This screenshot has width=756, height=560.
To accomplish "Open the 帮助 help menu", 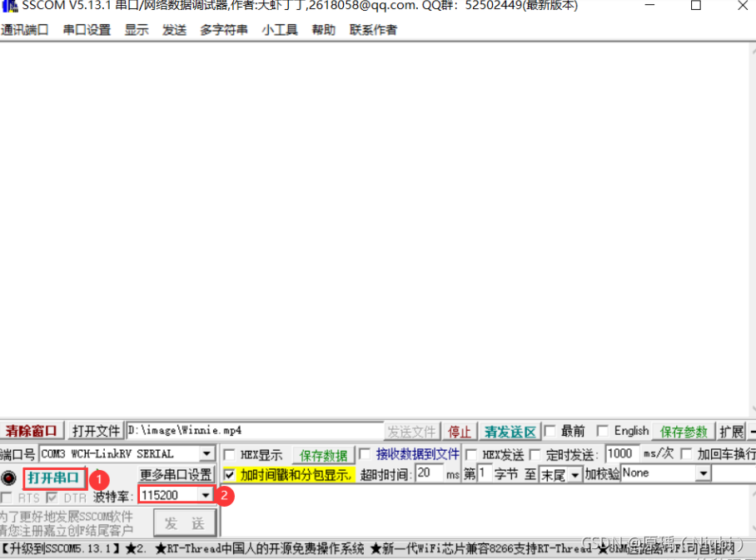I will (x=323, y=29).
